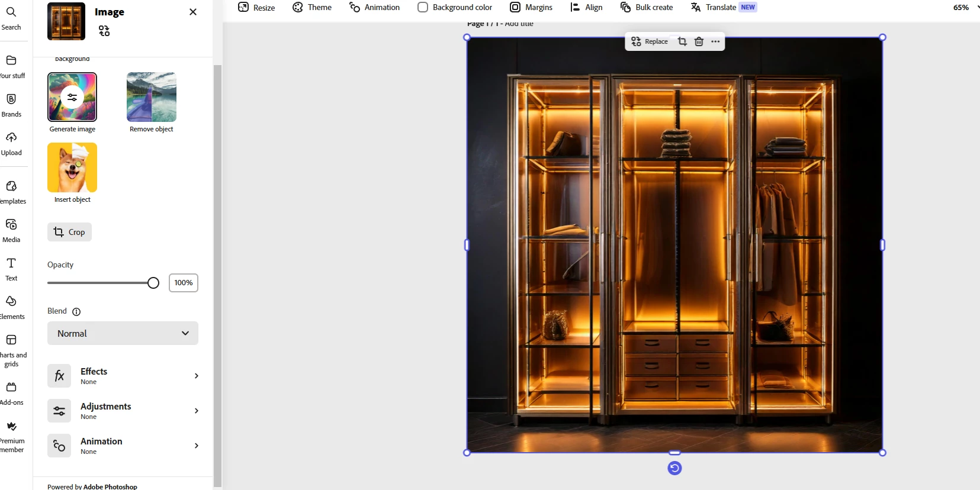The image size is (980, 490).
Task: Expand the Adjustments section
Action: tap(123, 411)
